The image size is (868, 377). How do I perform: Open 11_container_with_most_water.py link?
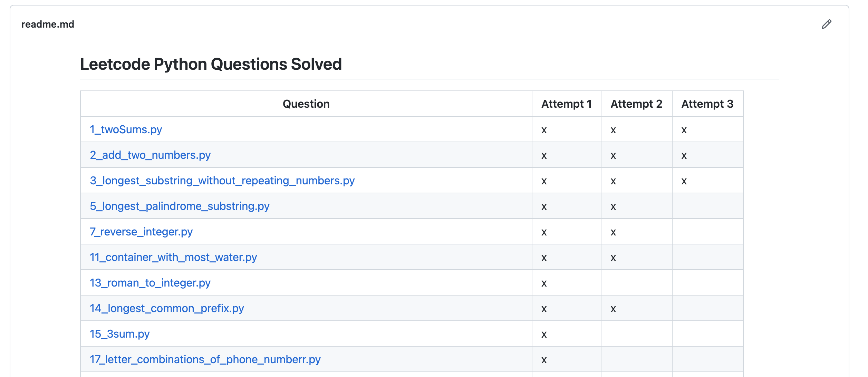[x=173, y=257]
